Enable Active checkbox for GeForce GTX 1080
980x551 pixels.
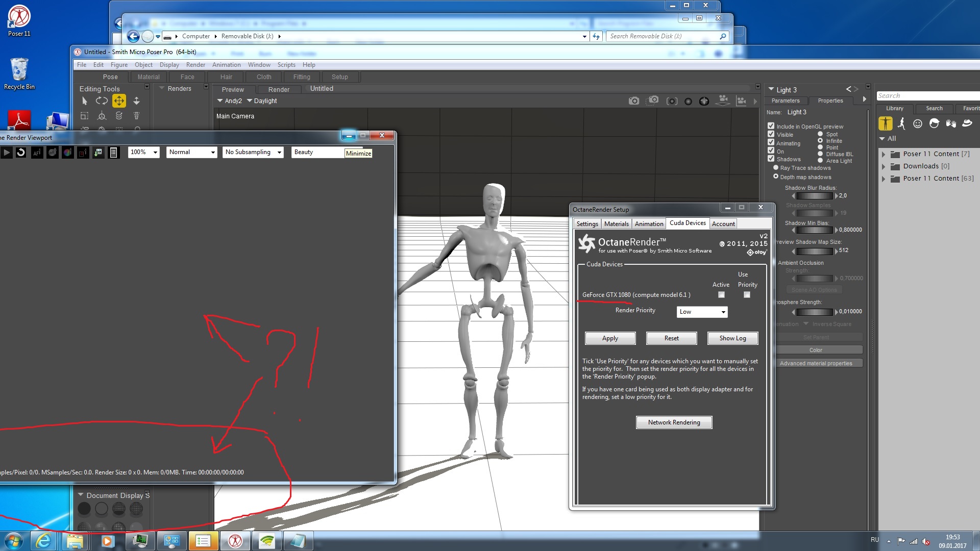point(721,295)
